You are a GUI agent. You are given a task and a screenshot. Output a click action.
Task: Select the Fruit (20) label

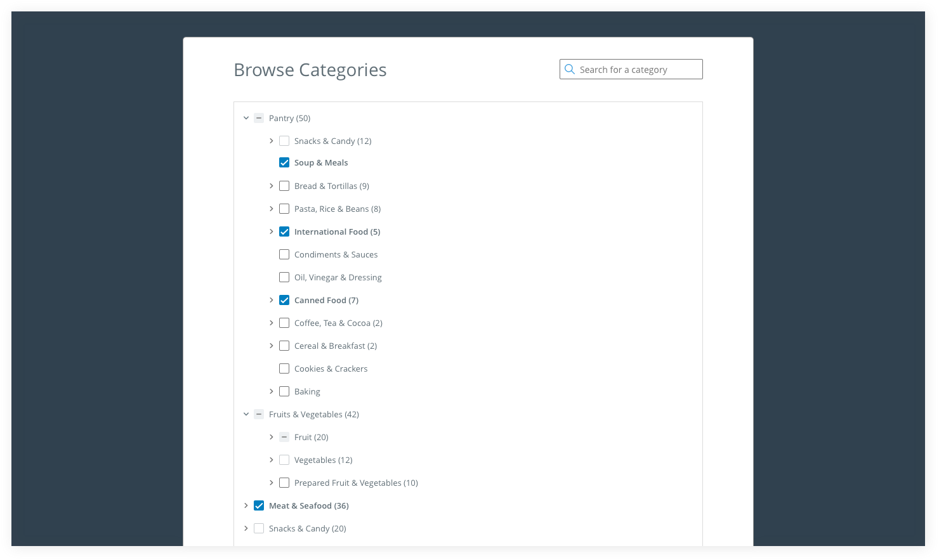(x=312, y=437)
